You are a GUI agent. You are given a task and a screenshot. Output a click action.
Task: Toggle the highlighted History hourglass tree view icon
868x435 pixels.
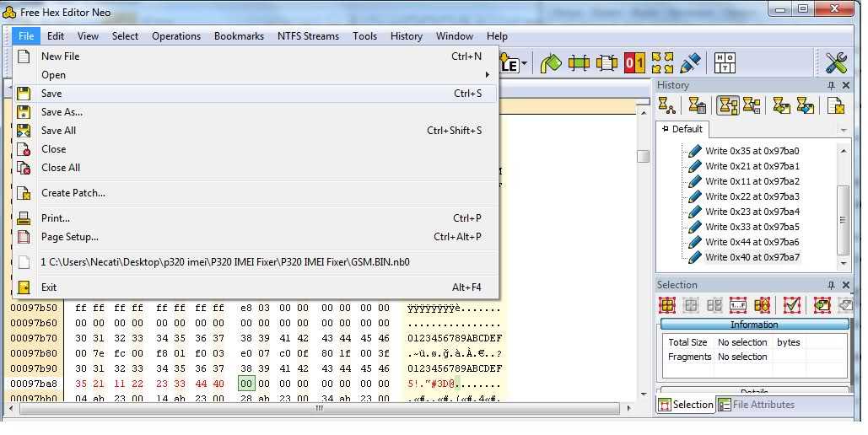click(727, 105)
